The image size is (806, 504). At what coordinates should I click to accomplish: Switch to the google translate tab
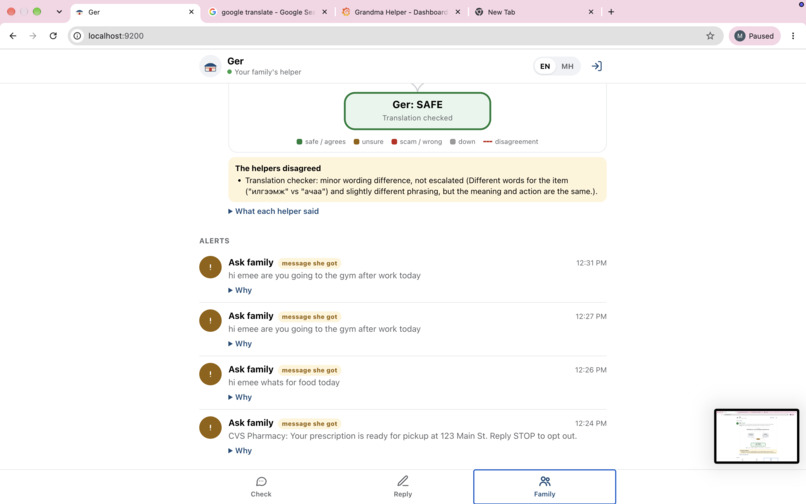click(267, 12)
